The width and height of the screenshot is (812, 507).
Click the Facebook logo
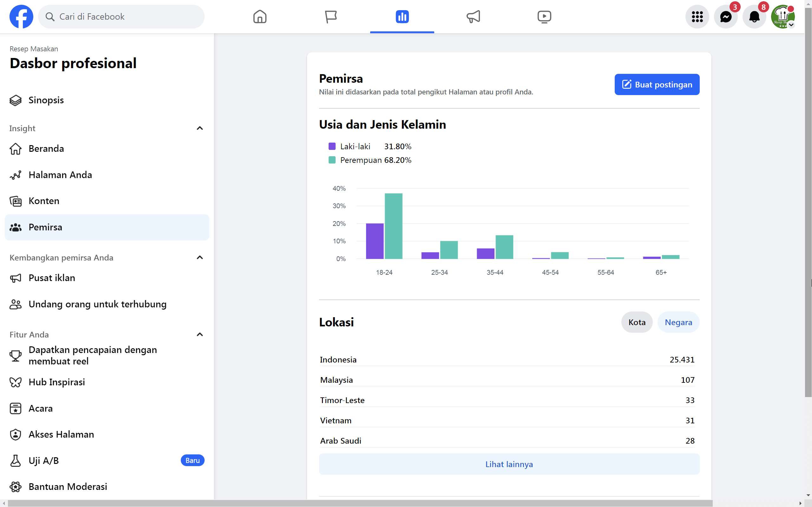(x=22, y=16)
